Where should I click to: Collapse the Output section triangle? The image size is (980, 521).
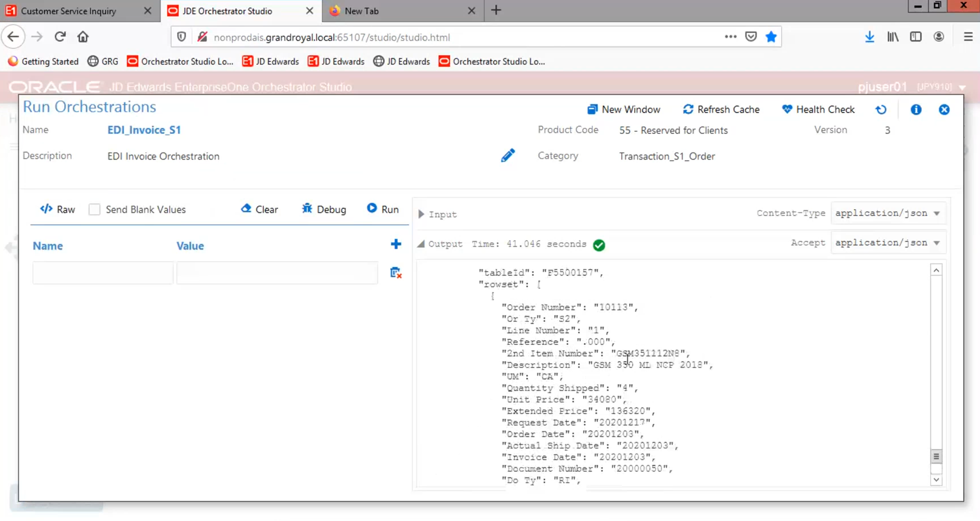click(x=421, y=244)
